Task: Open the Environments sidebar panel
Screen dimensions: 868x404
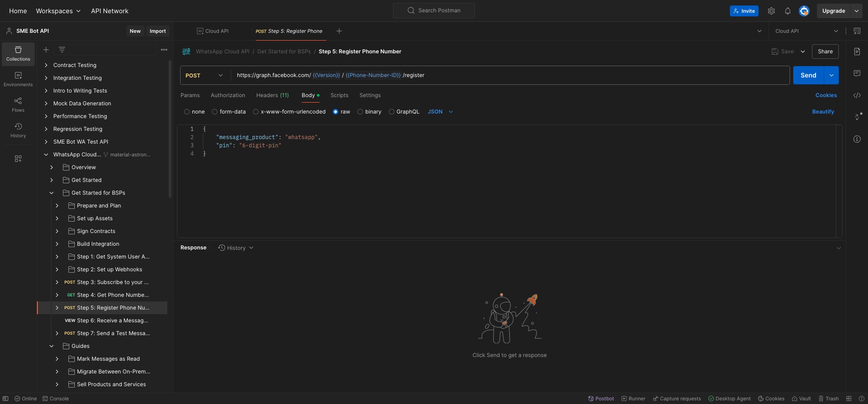Action: [x=18, y=79]
